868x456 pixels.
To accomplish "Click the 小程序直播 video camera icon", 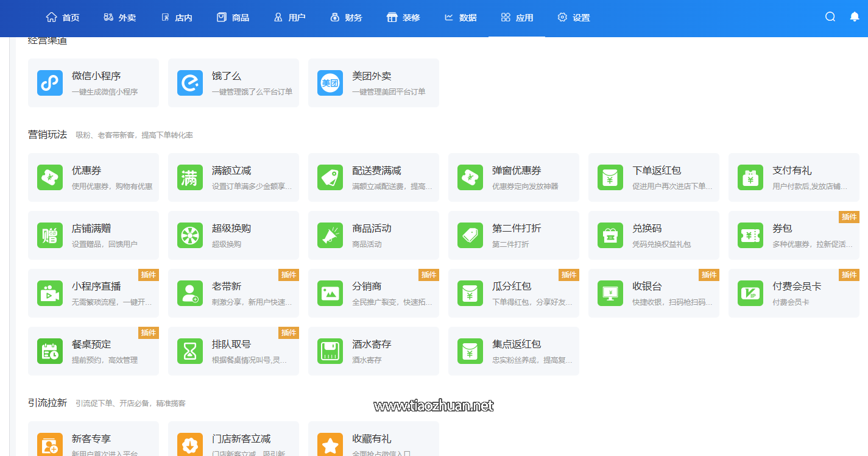I will click(50, 293).
